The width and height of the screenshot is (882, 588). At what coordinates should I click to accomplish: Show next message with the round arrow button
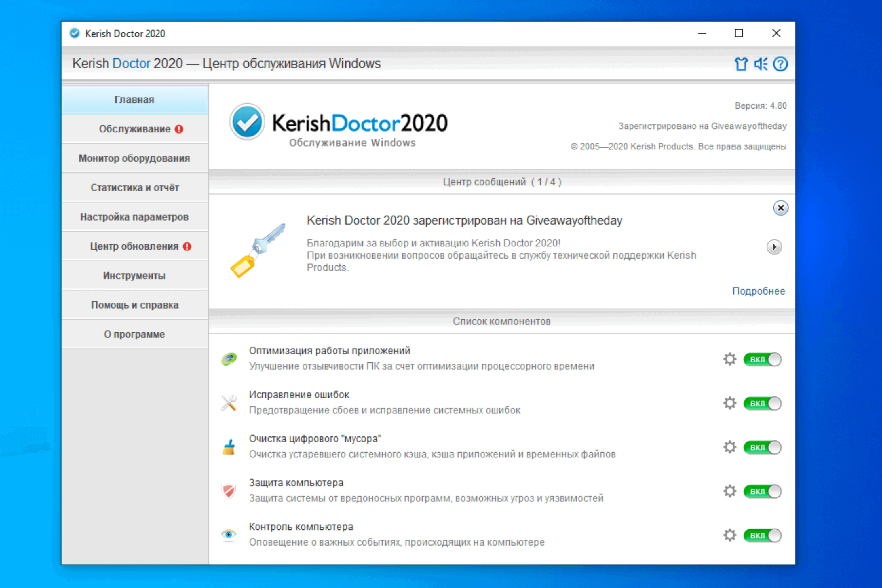click(774, 247)
